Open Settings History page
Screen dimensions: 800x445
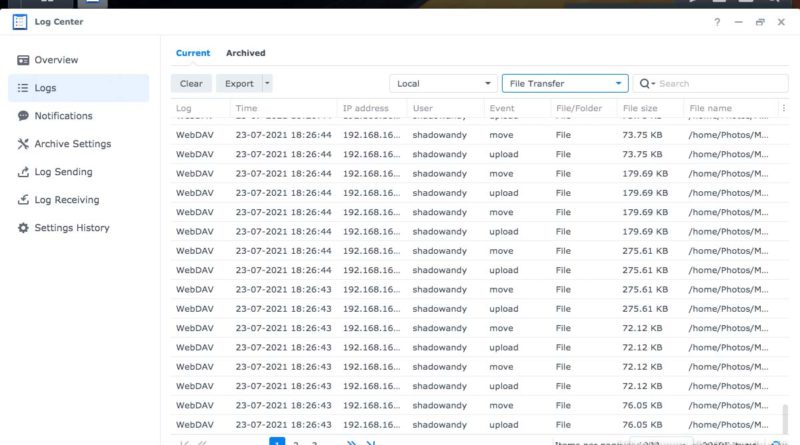pos(72,228)
